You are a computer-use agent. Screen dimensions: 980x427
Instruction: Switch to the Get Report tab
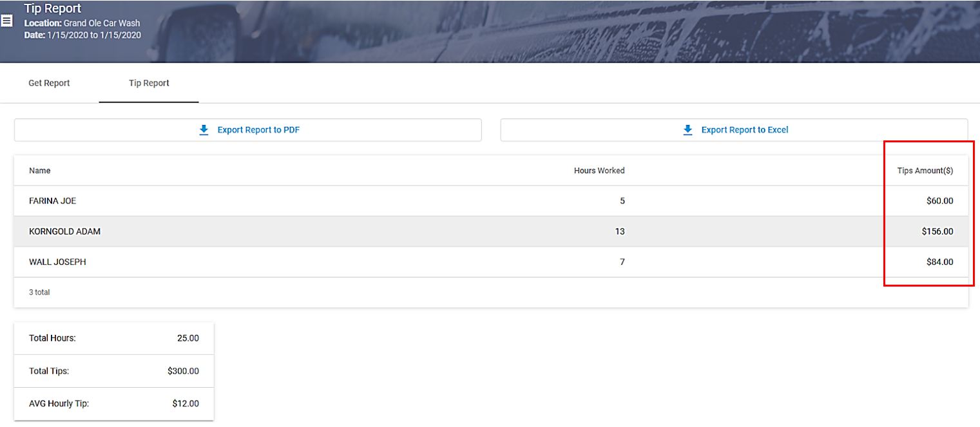click(49, 83)
